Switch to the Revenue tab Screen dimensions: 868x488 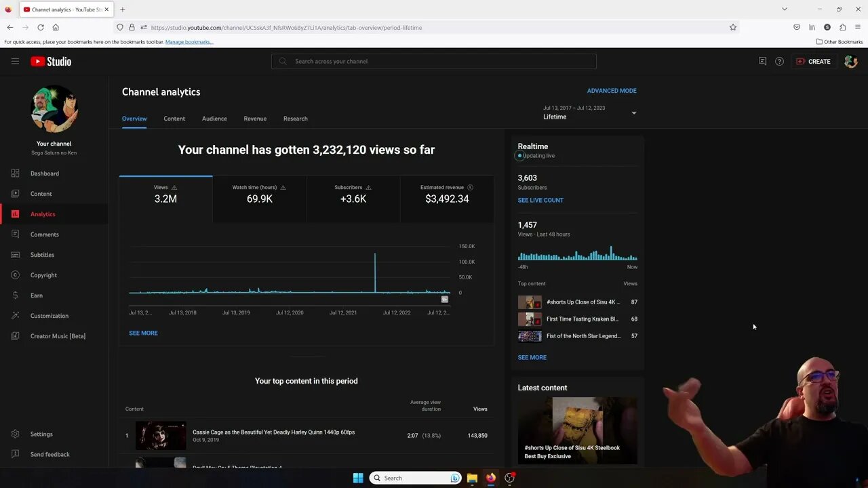[255, 119]
